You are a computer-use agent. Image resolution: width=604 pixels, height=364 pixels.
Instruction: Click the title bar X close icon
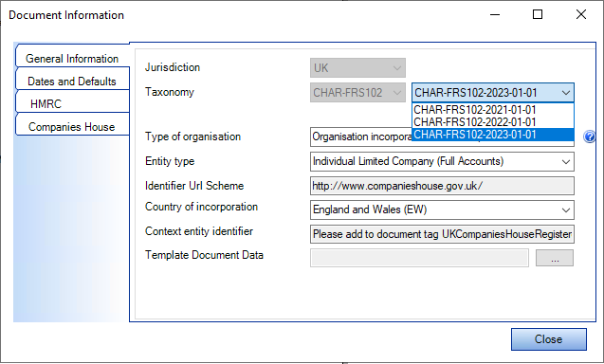pos(581,14)
